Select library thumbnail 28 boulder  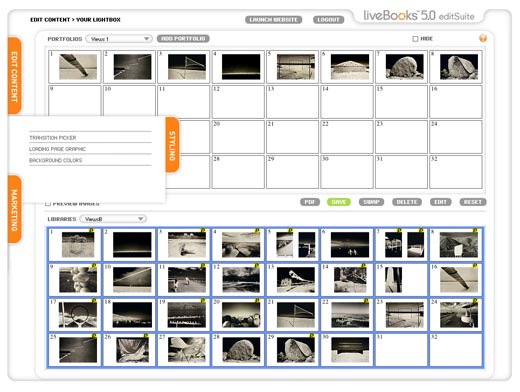tap(241, 350)
